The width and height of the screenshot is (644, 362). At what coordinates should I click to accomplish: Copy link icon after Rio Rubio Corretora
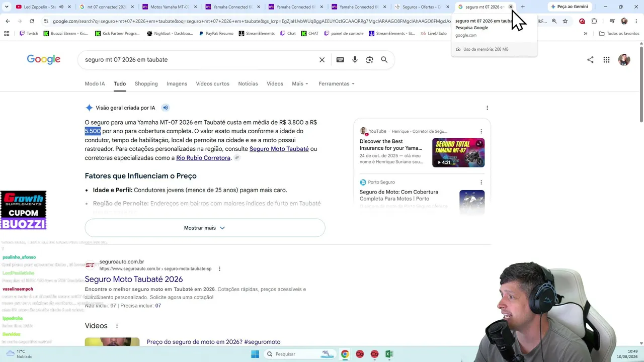pyautogui.click(x=237, y=158)
